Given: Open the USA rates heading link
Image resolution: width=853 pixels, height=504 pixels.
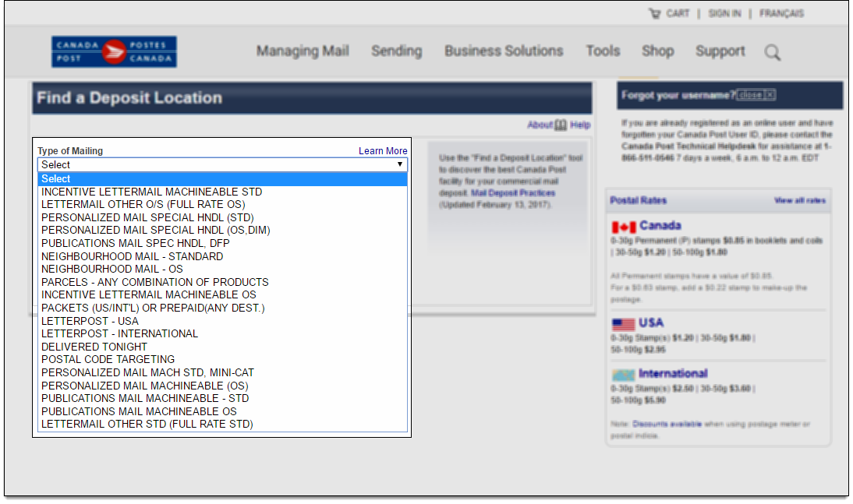Looking at the screenshot, I should 650,323.
